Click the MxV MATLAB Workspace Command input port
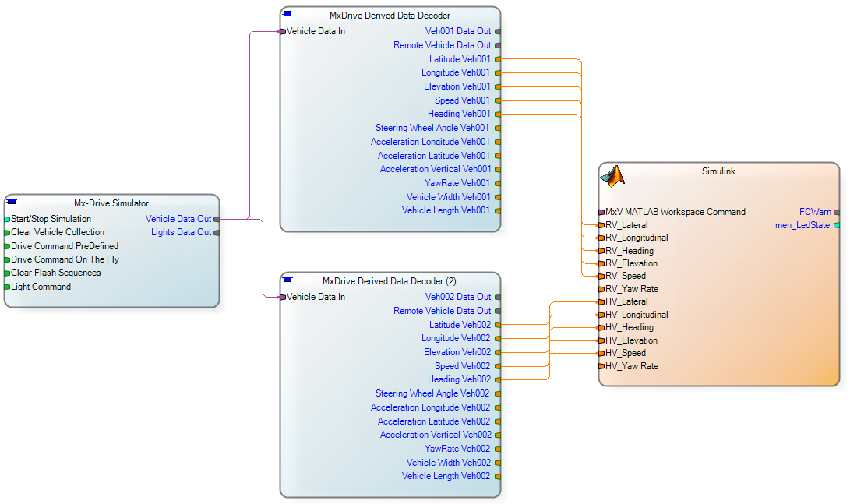850x504 pixels. click(601, 213)
